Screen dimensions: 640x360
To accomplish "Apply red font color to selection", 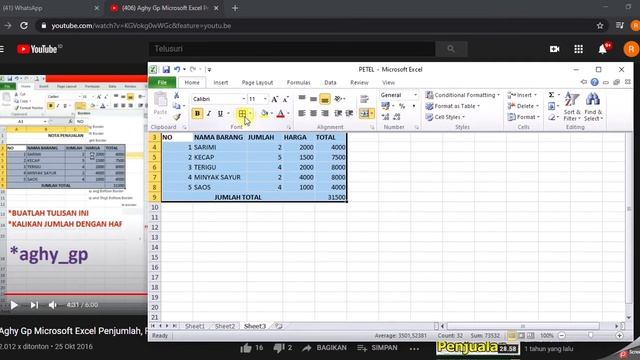I will (x=280, y=113).
